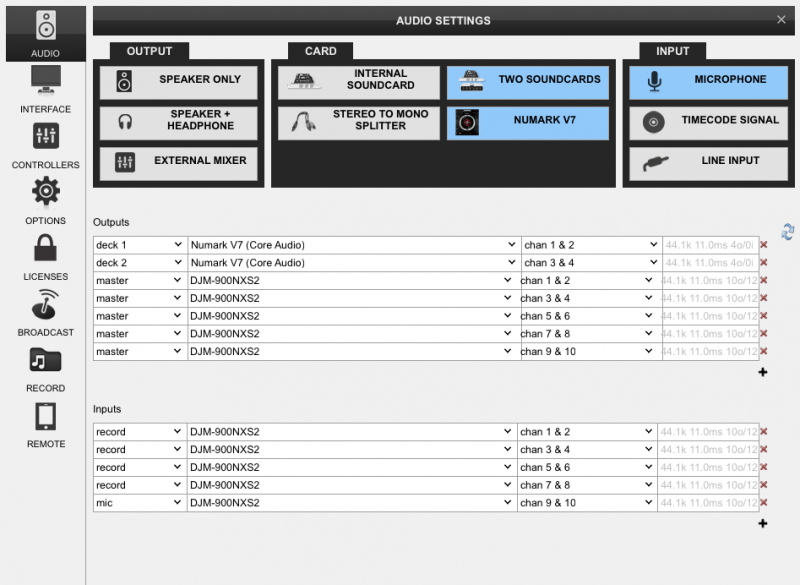Image resolution: width=800 pixels, height=585 pixels.
Task: Open the Options gear section
Action: [x=45, y=201]
